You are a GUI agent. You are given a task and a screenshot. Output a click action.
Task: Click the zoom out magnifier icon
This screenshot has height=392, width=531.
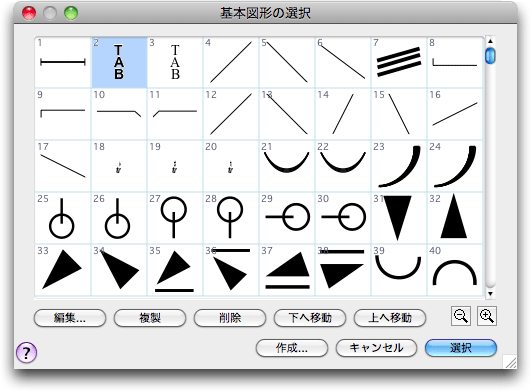click(x=461, y=316)
